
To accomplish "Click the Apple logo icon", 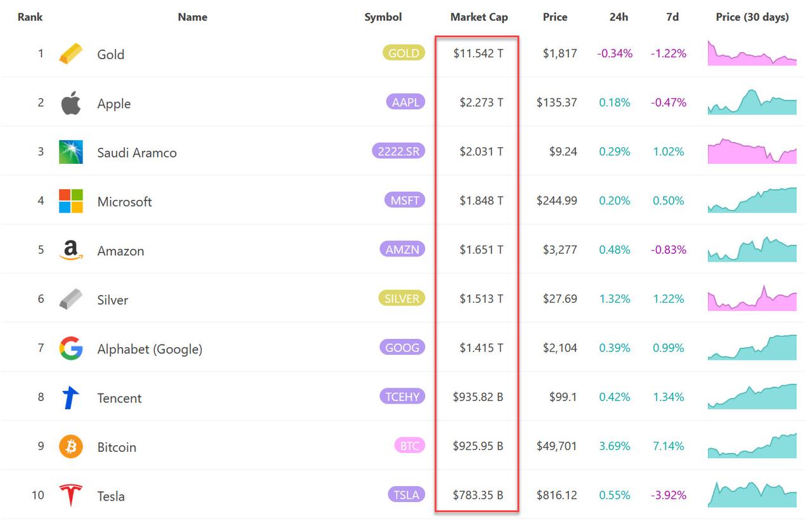I will point(70,103).
